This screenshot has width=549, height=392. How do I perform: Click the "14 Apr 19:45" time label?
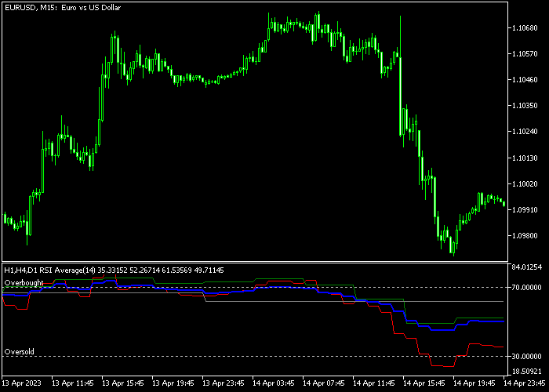[474, 383]
